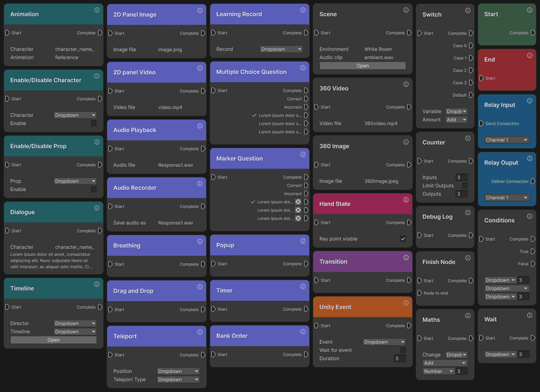
Task: Open info icon on Switch node
Action: point(468,11)
